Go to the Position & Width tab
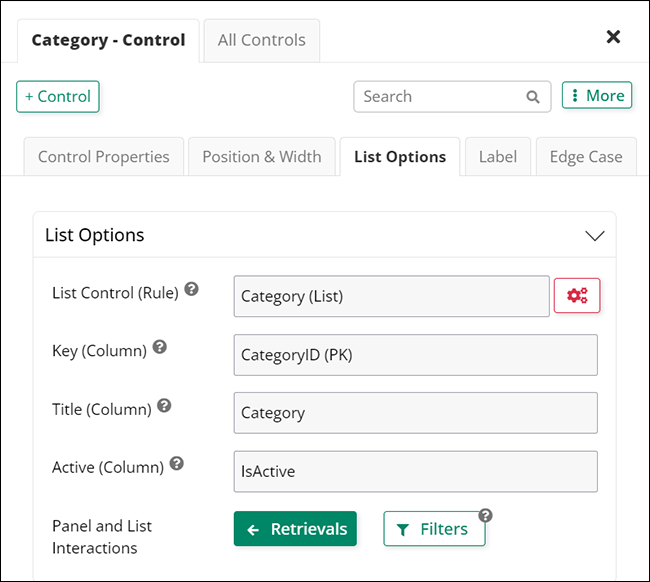This screenshot has width=650, height=582. 262,157
